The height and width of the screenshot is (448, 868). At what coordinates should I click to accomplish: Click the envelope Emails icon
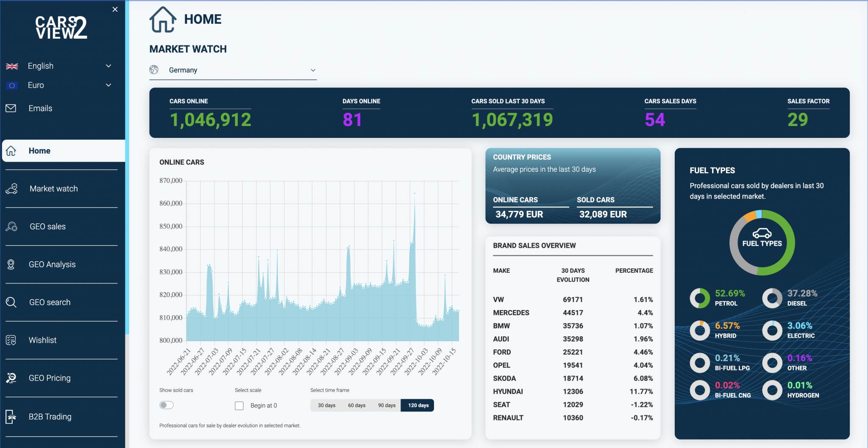(x=11, y=108)
